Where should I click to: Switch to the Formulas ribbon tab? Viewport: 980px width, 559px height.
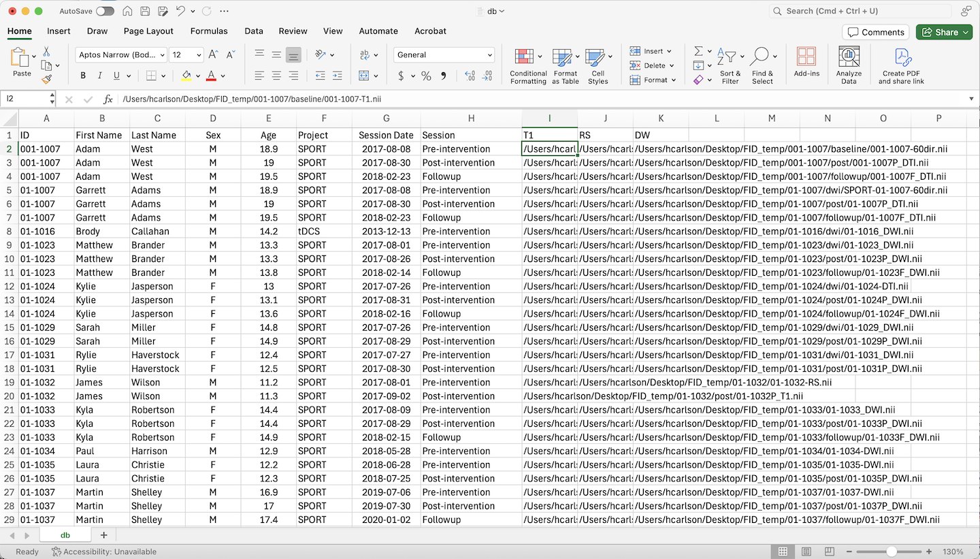pos(209,31)
